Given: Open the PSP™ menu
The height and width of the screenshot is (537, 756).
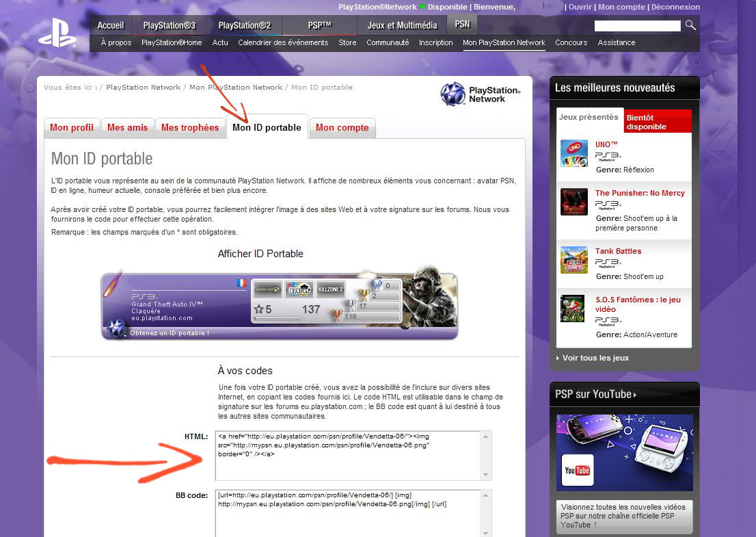Looking at the screenshot, I should [320, 25].
